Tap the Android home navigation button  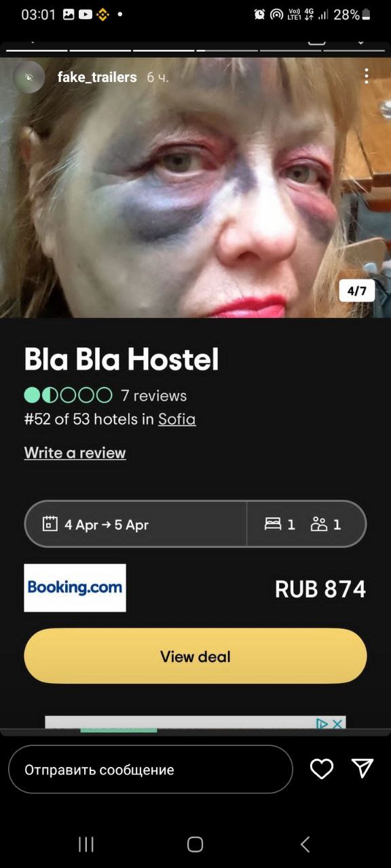[195, 844]
